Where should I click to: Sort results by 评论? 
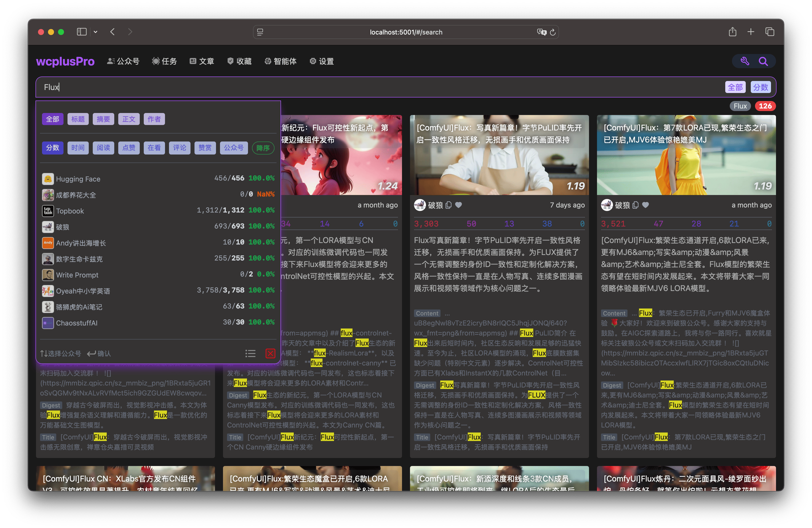pos(179,148)
